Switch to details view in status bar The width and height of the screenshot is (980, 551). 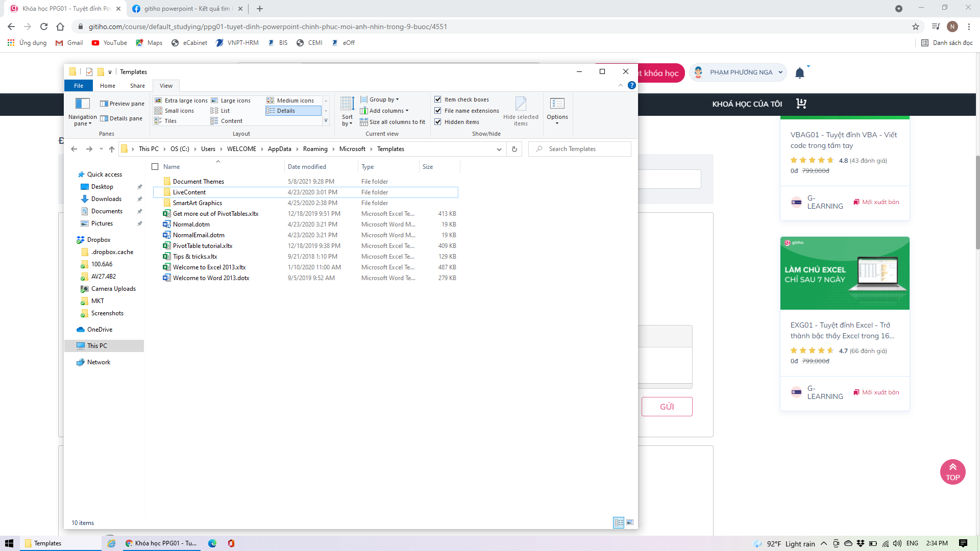[619, 522]
